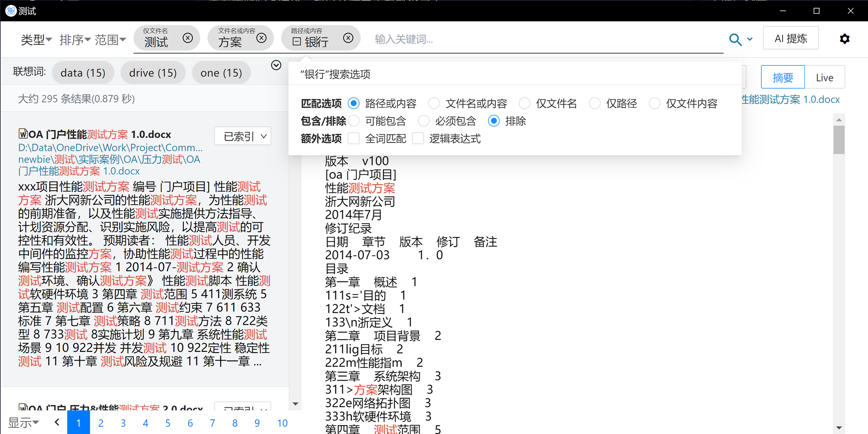This screenshot has height=434, width=868.
Task: Remove the 测试 search tag
Action: (x=188, y=38)
